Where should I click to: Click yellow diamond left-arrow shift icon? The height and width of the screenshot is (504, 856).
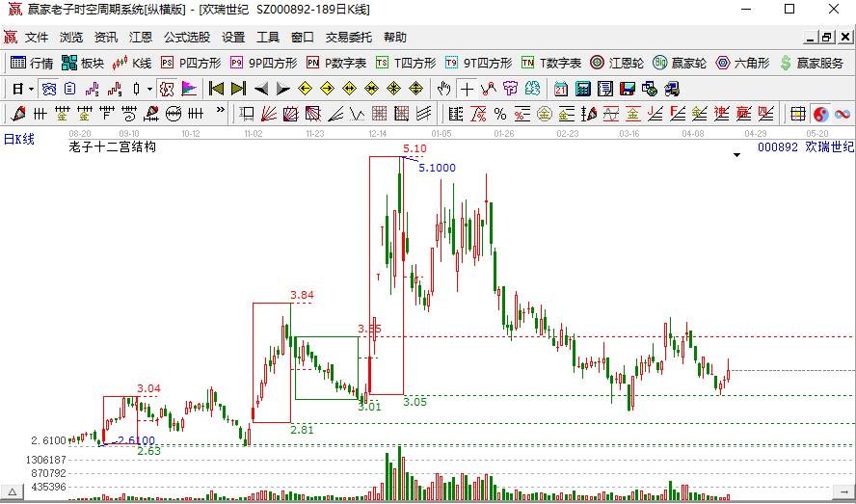tap(306, 89)
